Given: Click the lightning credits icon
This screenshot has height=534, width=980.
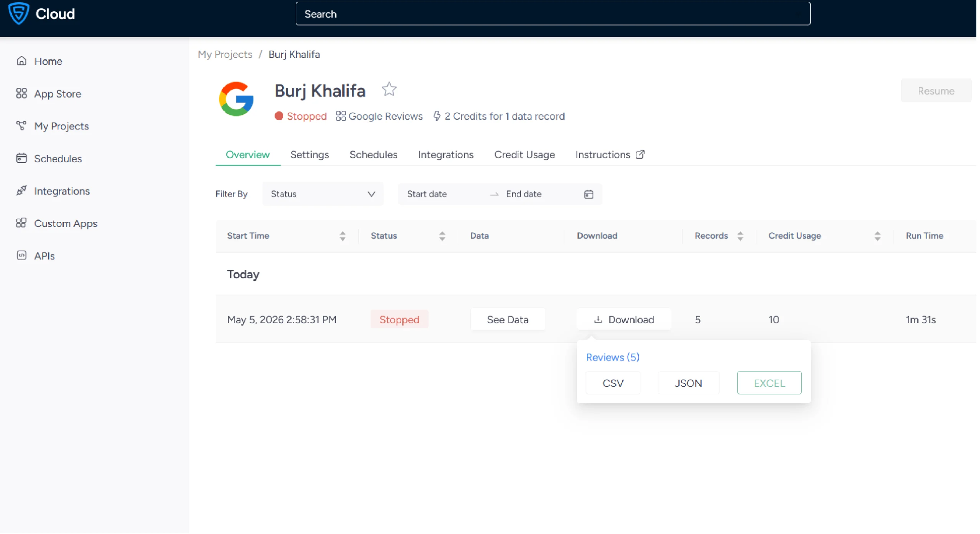Looking at the screenshot, I should 436,116.
